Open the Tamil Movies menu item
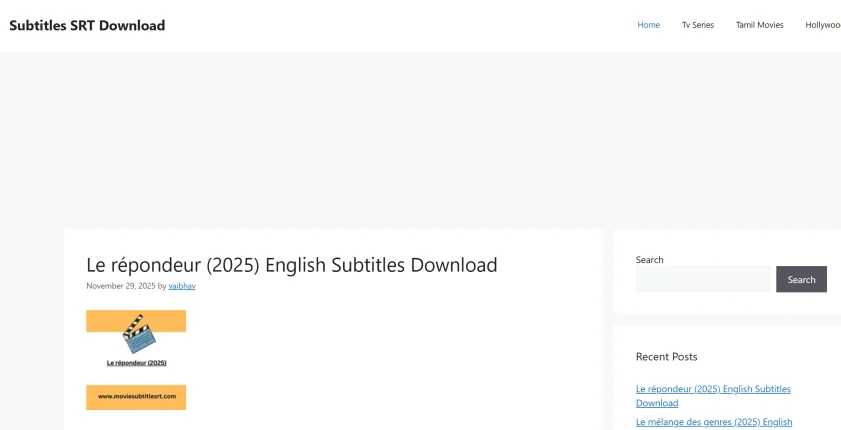This screenshot has width=841, height=430. click(x=760, y=25)
